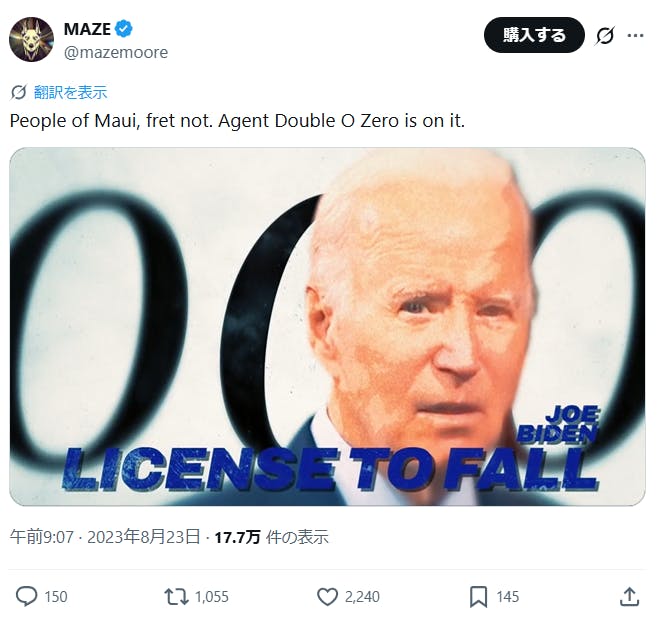
Task: Click the Grok icon beside 購入する
Action: point(605,35)
